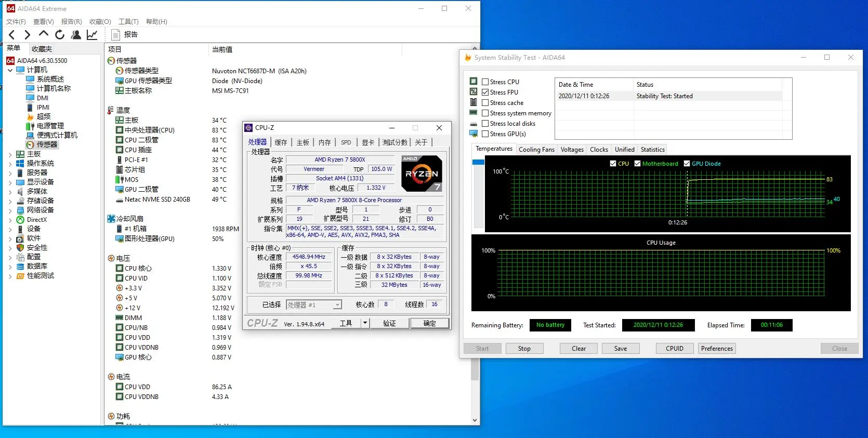Open the 工具 dropdown arrow in CPU-Z

365,323
